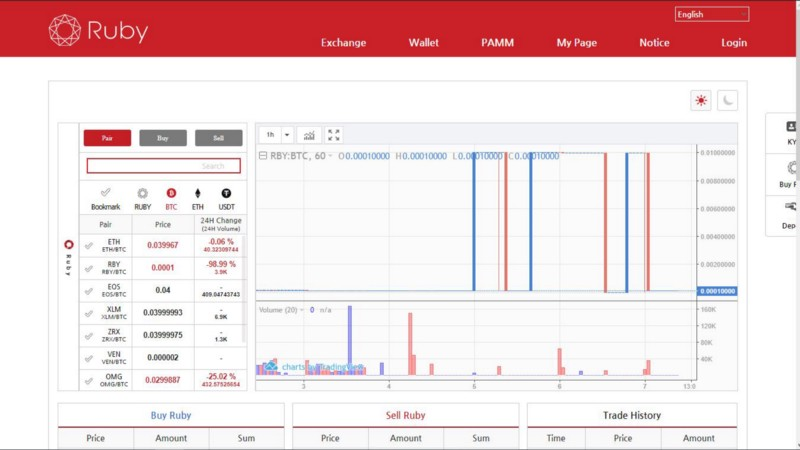
Task: Toggle bookmark check for the ETH/BTC pair
Action: click(89, 245)
